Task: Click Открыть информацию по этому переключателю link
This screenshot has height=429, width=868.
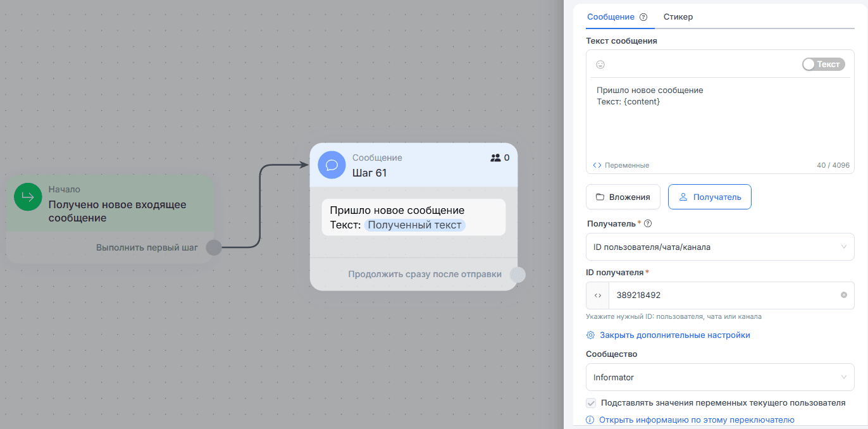Action: 690,420
